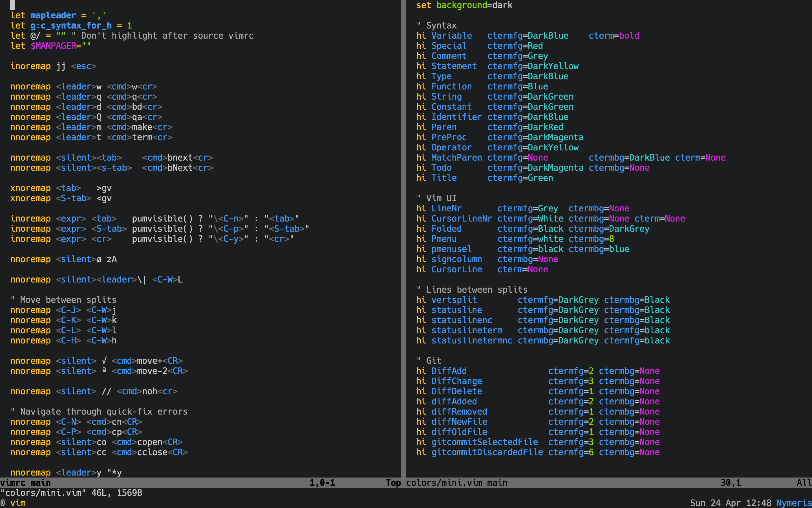Click '<cmd>bnext<cr>' in the silent tab mapping
The image size is (812, 508).
(x=178, y=157)
